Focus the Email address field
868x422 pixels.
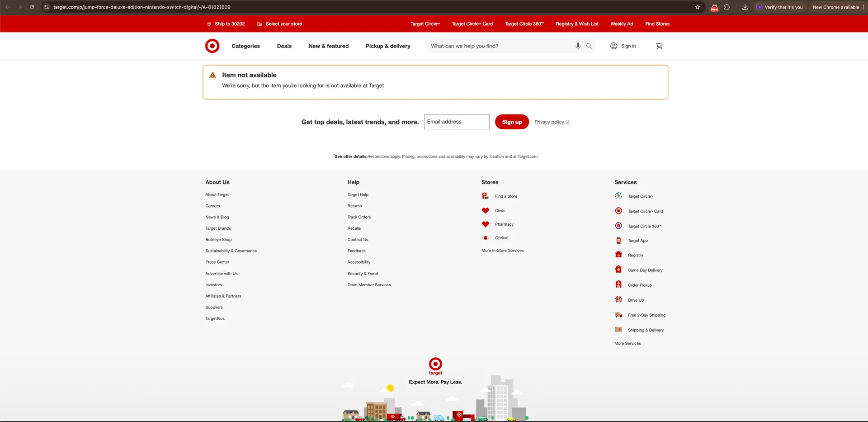coord(457,122)
